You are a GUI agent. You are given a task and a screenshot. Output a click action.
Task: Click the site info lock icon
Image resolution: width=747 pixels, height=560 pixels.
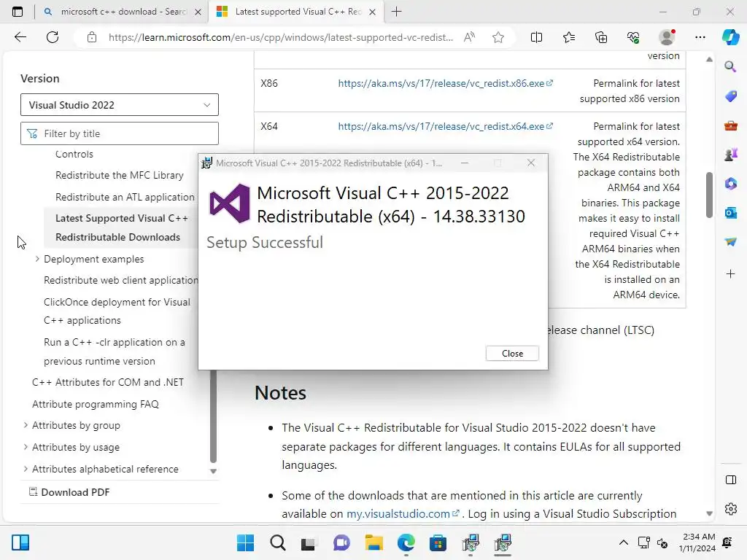pyautogui.click(x=92, y=37)
